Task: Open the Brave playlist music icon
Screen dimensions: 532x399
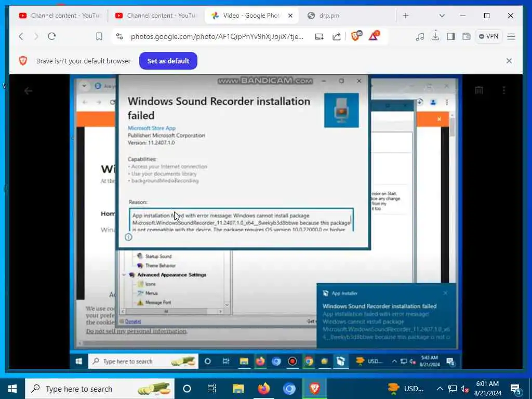Action: (420, 36)
